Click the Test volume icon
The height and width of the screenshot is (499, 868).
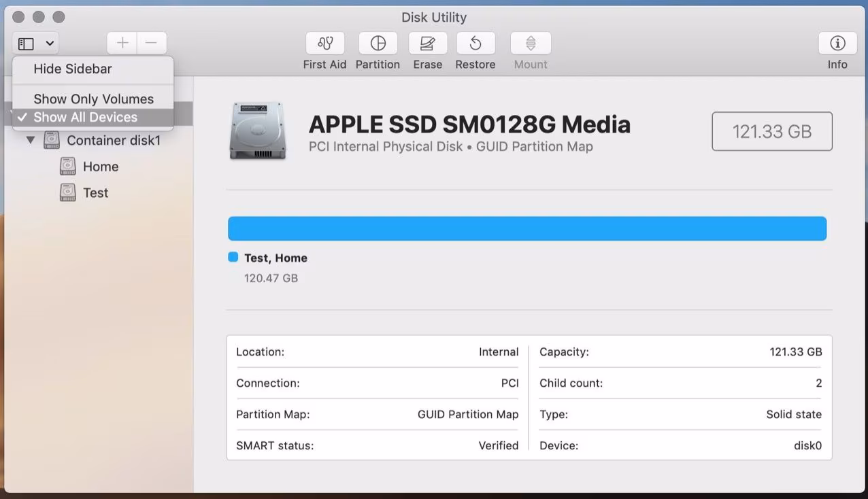pos(67,192)
